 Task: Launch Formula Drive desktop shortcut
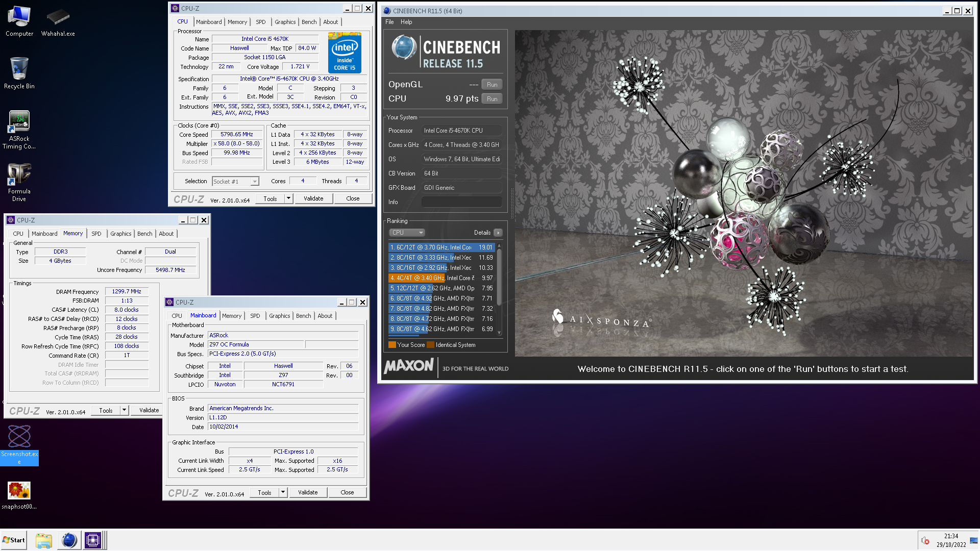coord(19,182)
